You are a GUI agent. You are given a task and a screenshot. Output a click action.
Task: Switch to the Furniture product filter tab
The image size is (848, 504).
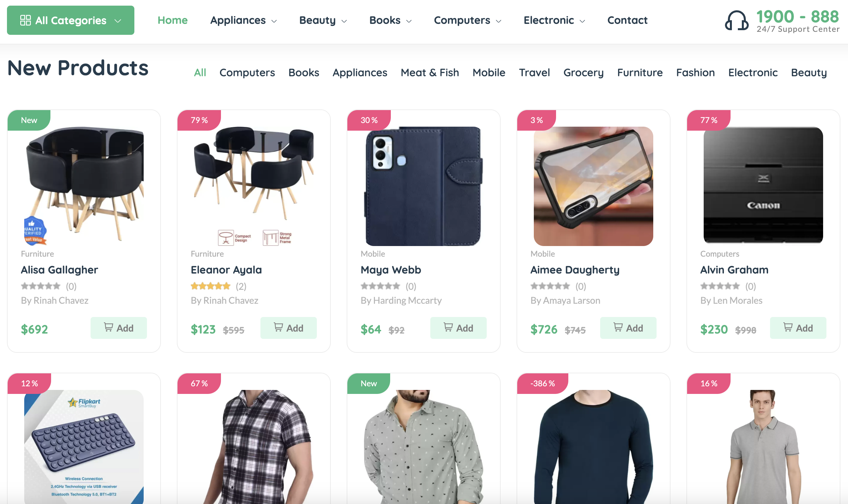640,73
